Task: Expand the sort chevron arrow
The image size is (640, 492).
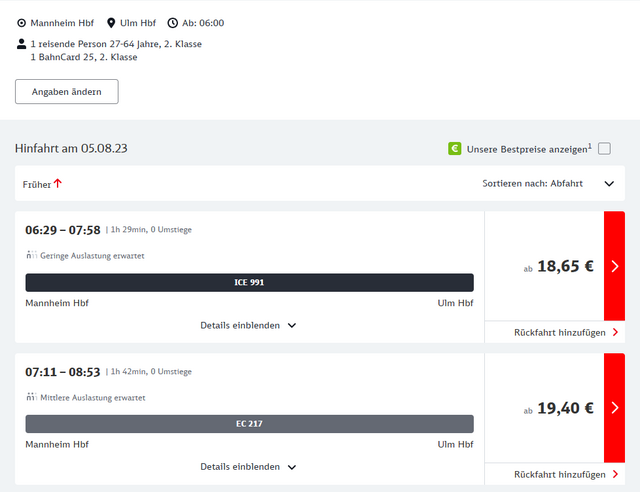Action: click(609, 184)
